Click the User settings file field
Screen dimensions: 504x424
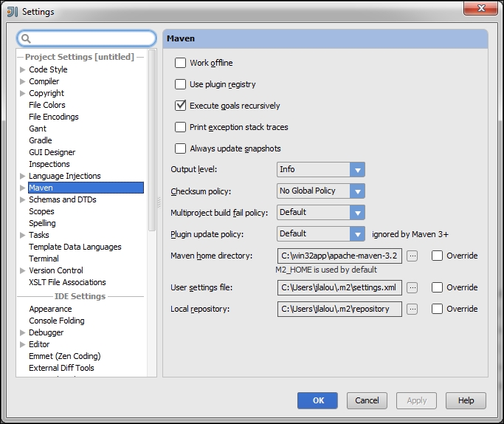(x=339, y=287)
